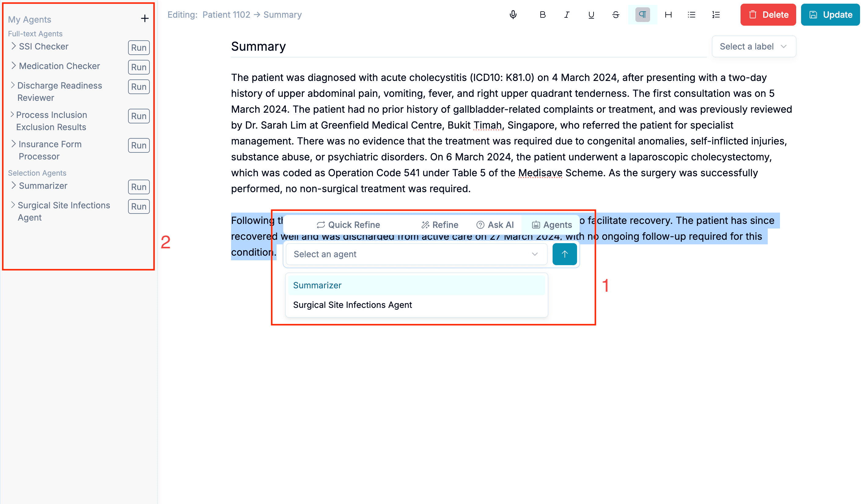
Task: Insert a bulleted list
Action: point(691,14)
